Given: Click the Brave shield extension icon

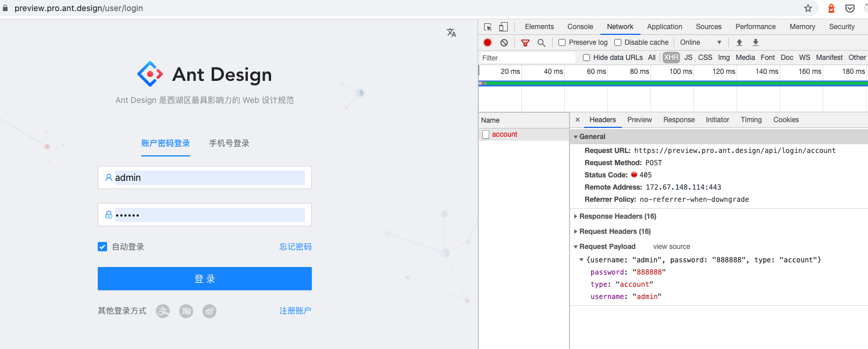Looking at the screenshot, I should click(831, 8).
